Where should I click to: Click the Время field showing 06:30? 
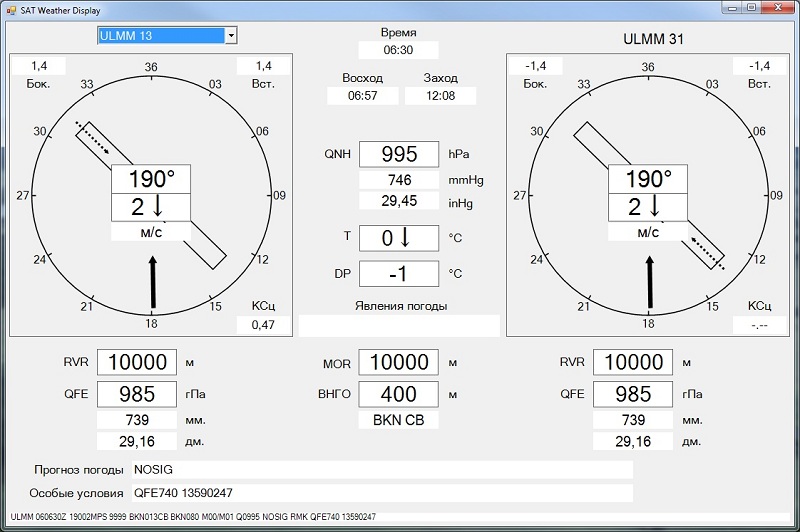tap(398, 50)
